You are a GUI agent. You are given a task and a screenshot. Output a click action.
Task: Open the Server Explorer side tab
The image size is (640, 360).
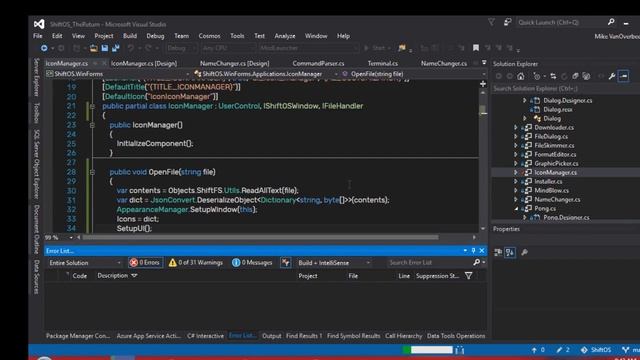[36, 78]
